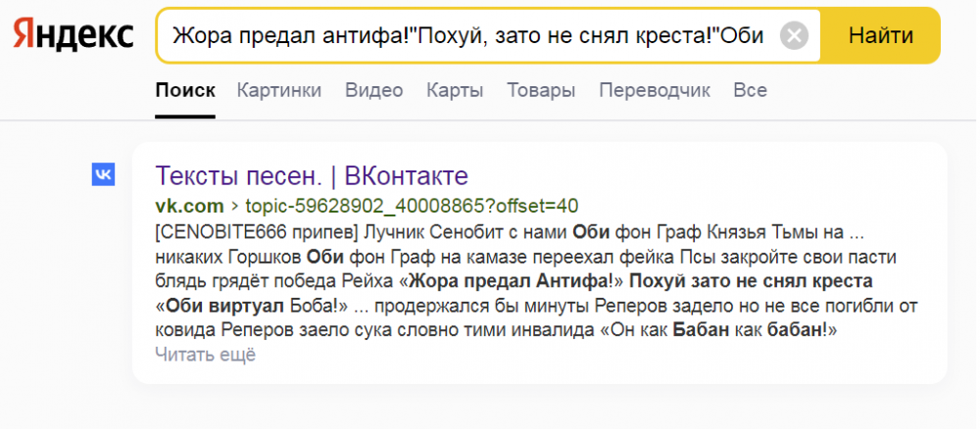Click bold text Похуй зато не снял креста
This screenshot has width=980, height=429.
[x=751, y=282]
